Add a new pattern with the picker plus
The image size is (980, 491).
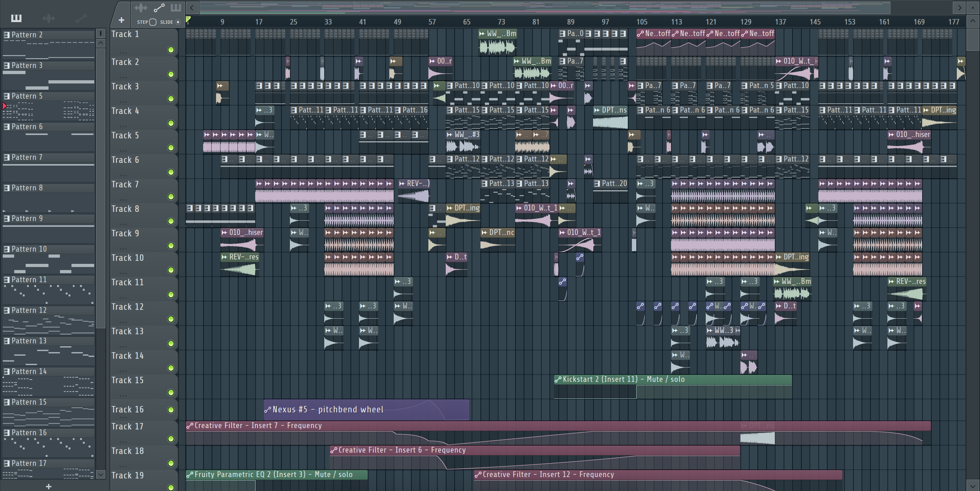point(49,487)
